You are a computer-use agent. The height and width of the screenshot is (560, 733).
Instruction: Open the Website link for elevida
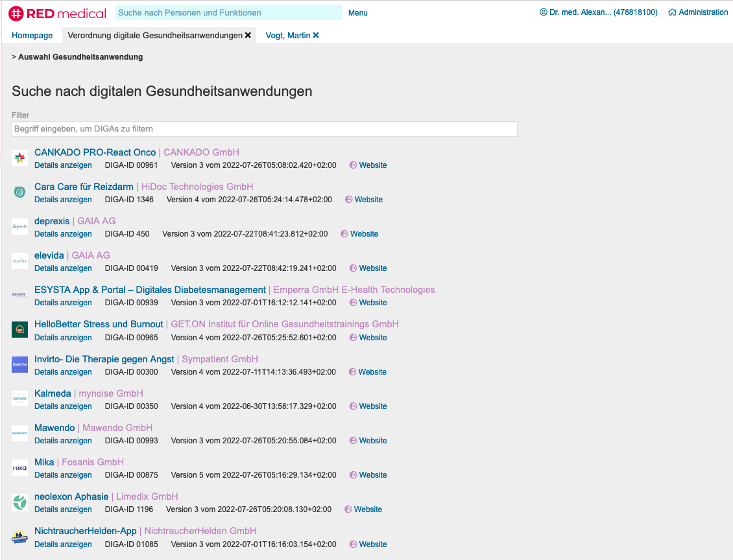[x=372, y=268]
